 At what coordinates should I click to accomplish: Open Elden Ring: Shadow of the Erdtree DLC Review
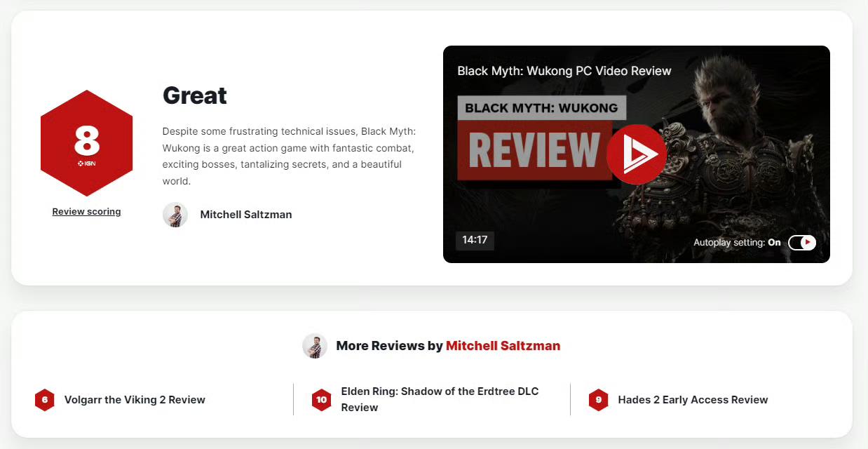440,399
